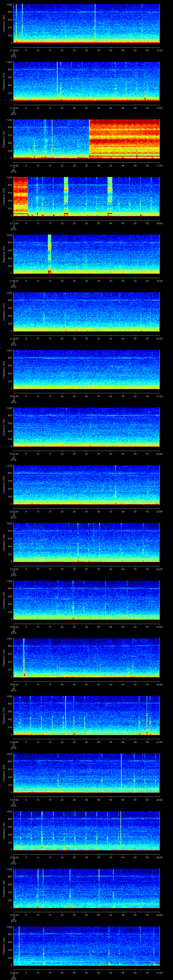Click the Frequency (Hz) axis label of 3:14:00 plot
The width and height of the screenshot is (173, 980).
coord(4,24)
